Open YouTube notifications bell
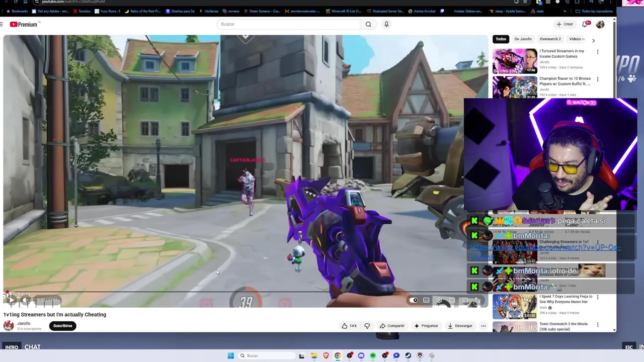This screenshot has height=362, width=644. pos(585,24)
